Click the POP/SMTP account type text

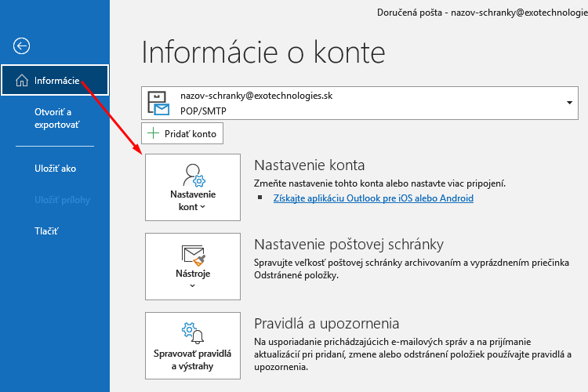(x=203, y=111)
